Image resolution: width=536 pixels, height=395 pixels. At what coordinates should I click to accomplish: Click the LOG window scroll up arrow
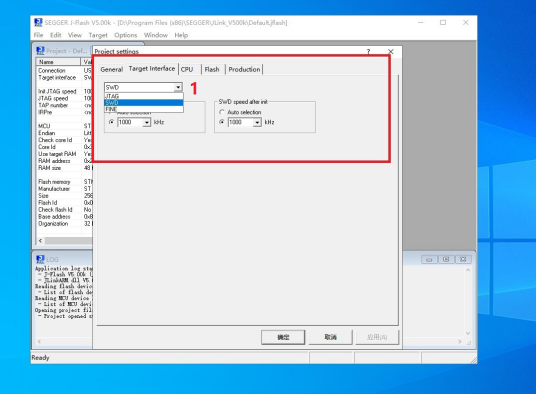pyautogui.click(x=468, y=270)
